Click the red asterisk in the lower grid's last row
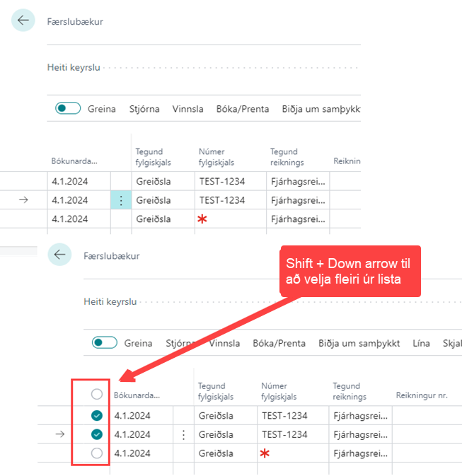Viewport: 462px width, 476px height. (265, 453)
